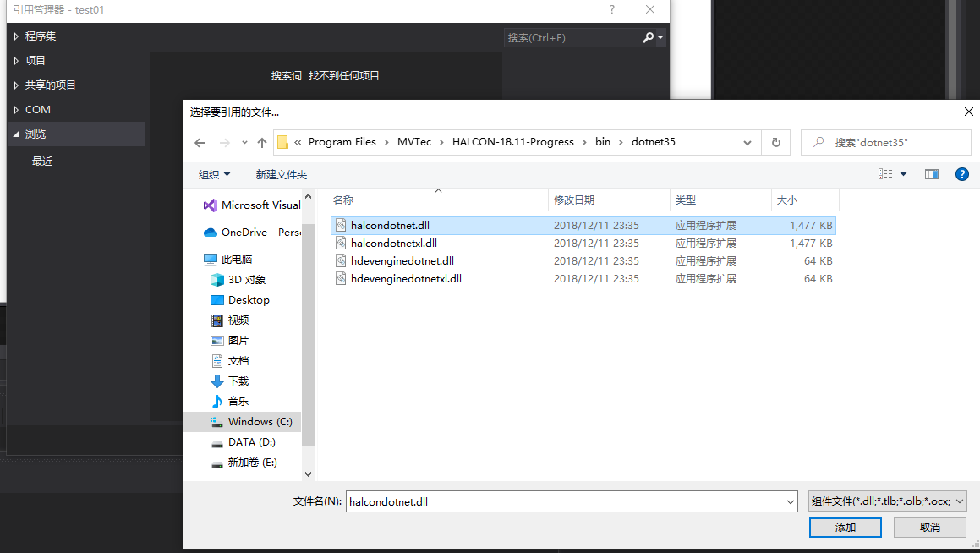Switch the file list view layout
This screenshot has width=980, height=553.
pyautogui.click(x=886, y=174)
